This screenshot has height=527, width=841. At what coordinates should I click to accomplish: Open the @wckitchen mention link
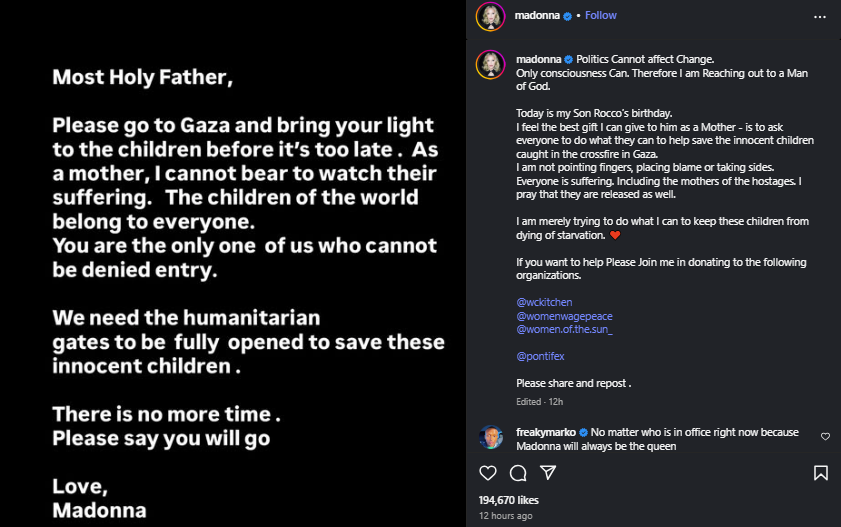point(544,303)
